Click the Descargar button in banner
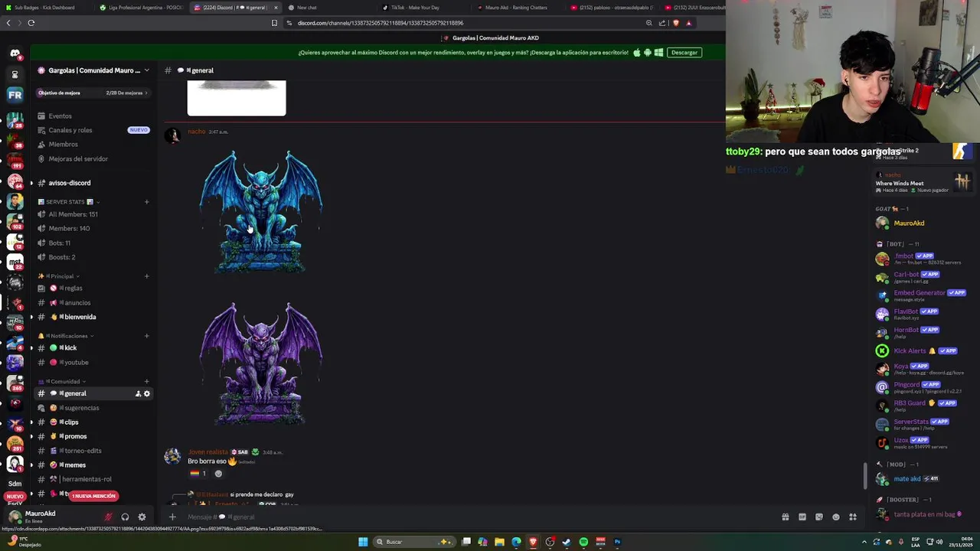Screen dimensions: 980x551 pos(684,52)
